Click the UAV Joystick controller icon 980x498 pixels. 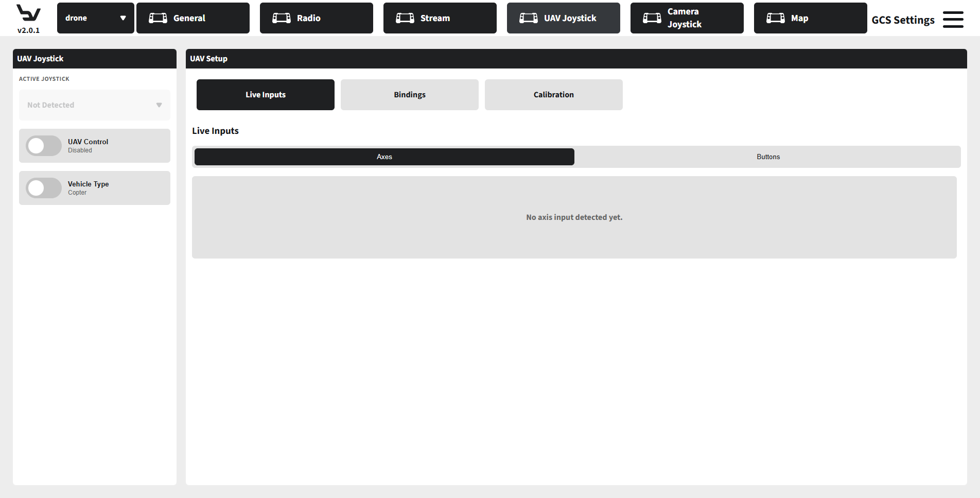528,18
